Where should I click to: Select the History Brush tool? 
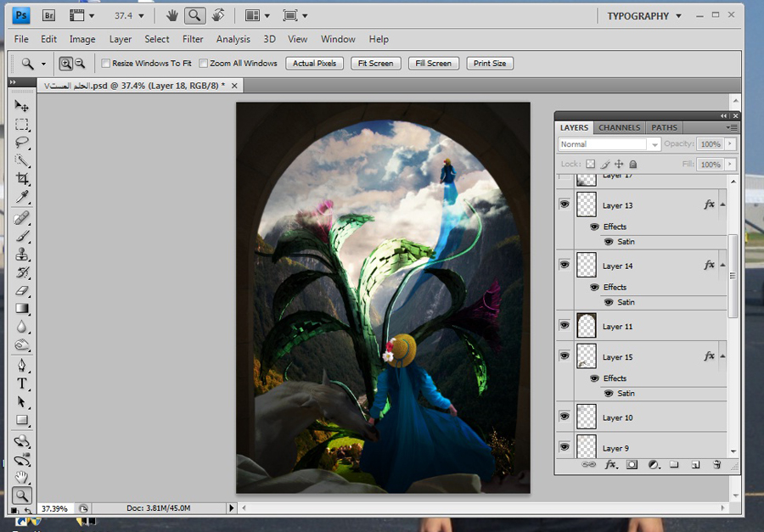coord(21,272)
